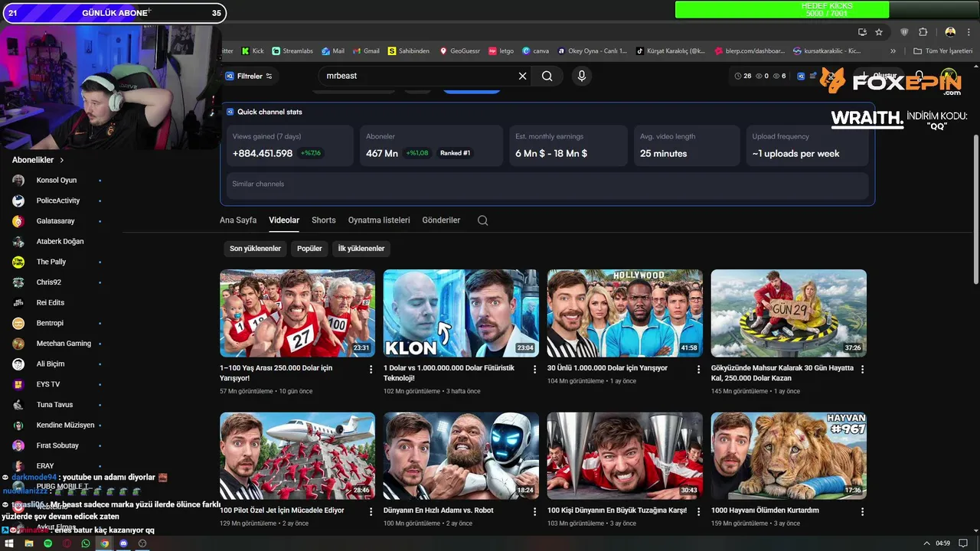Open options menu for 1000 Hayvanı video
This screenshot has width=980, height=551.
pos(862,511)
